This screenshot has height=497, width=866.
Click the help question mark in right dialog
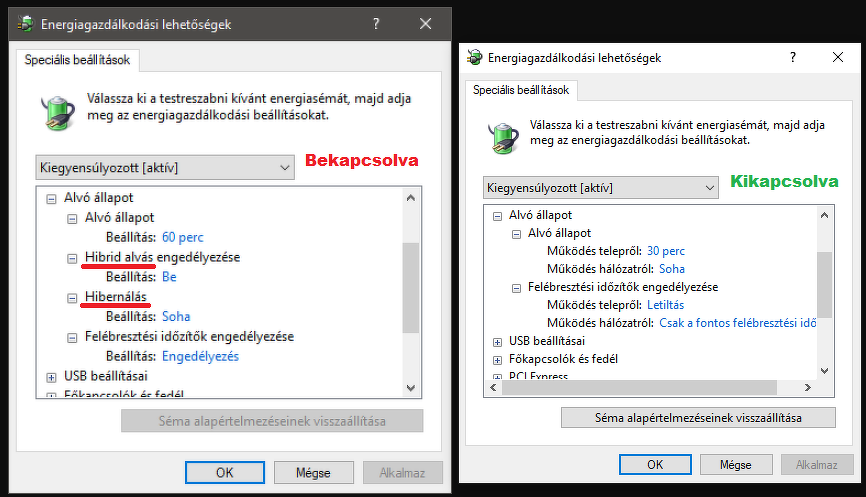pos(794,58)
